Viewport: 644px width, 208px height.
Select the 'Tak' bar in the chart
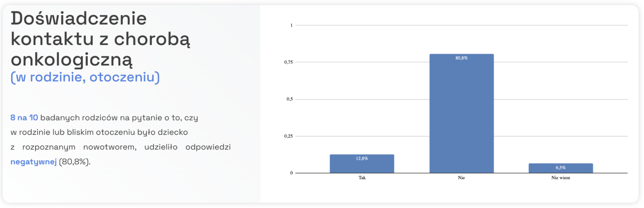point(362,166)
